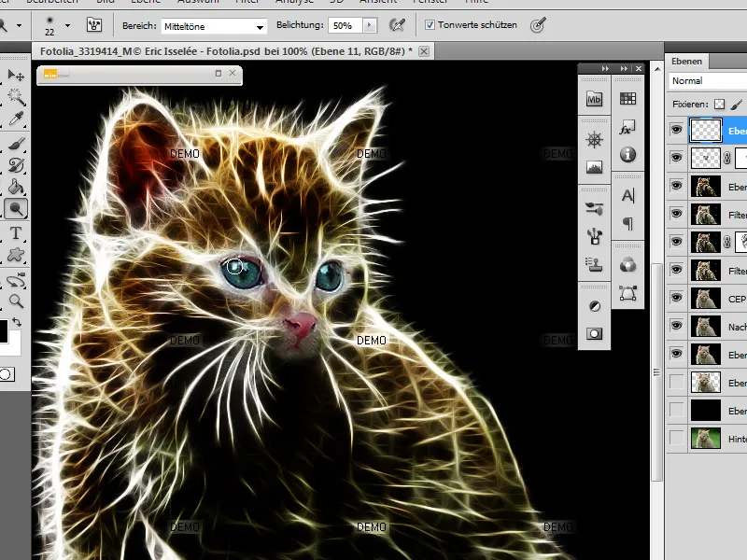Open the Fenster menu
The width and height of the screenshot is (747, 560).
[x=432, y=2]
